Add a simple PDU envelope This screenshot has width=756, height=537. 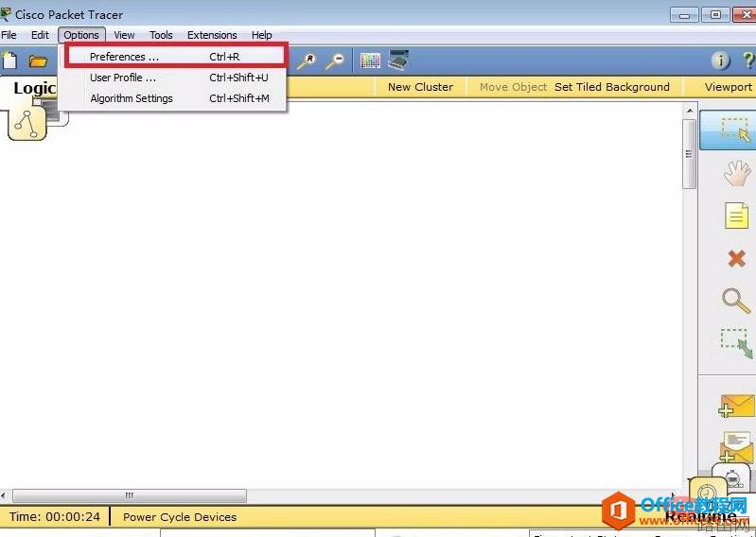click(x=736, y=406)
